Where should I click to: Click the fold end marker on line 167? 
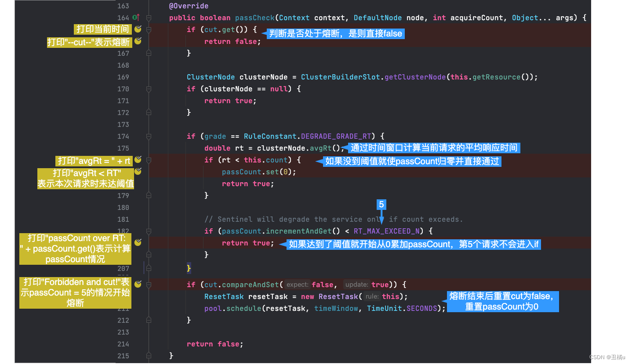149,53
